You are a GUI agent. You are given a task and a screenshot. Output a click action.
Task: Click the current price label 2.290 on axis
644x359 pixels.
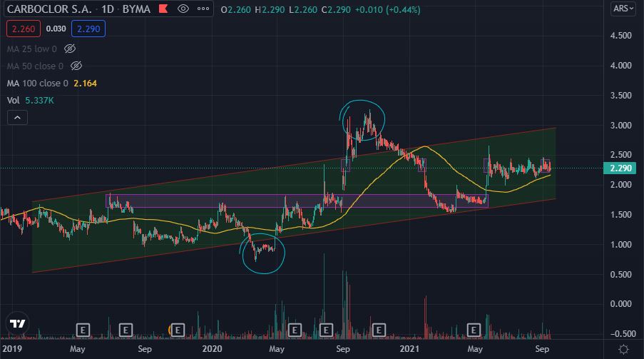pos(620,168)
